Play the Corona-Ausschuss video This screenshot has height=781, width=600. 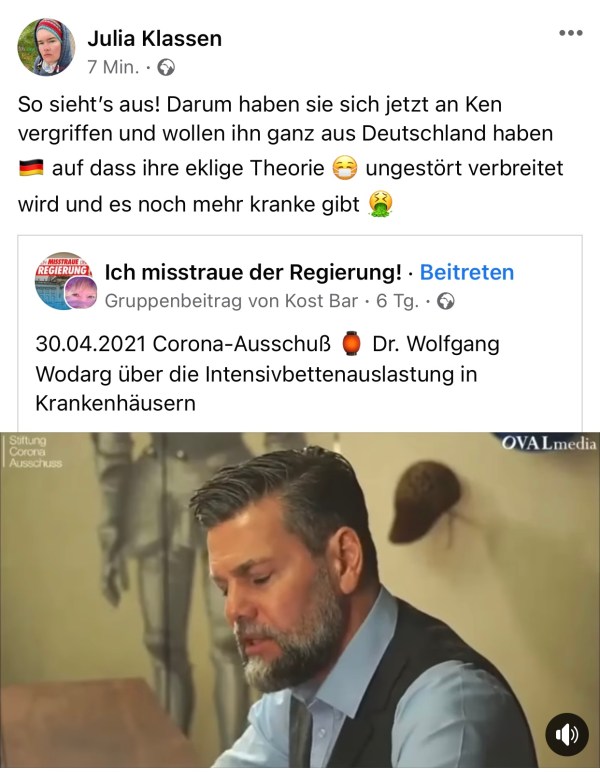(300, 600)
